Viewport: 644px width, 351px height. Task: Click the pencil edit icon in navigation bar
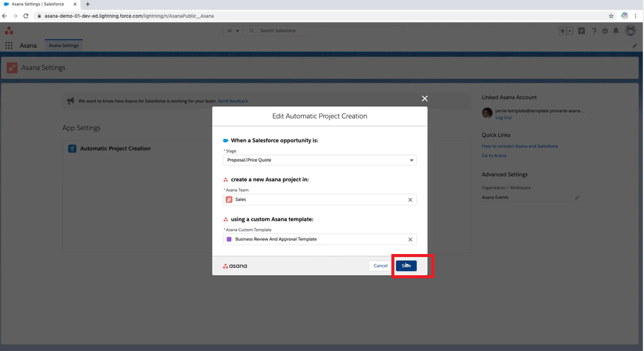point(634,45)
